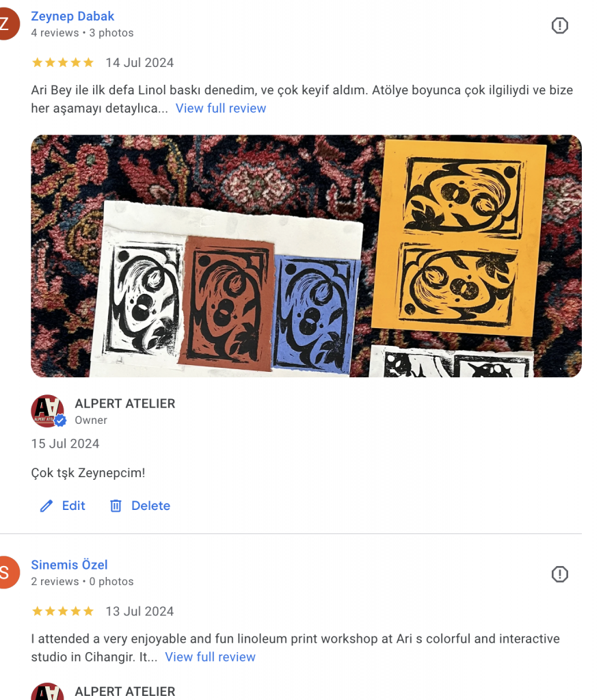Expand Sinemis's review with View full review
601x700 pixels.
(x=210, y=657)
